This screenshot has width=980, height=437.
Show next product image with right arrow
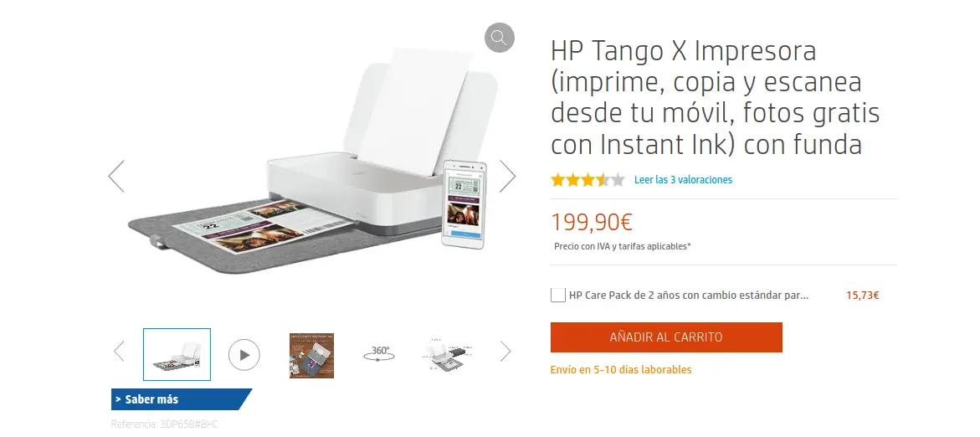pyautogui.click(x=507, y=177)
